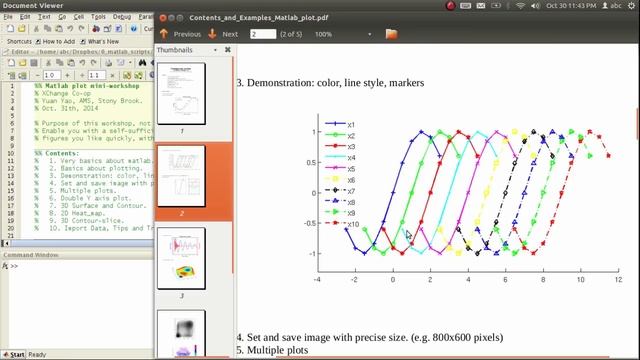
Task: Select the partially visible page 4 thumbnail
Action: point(181,333)
